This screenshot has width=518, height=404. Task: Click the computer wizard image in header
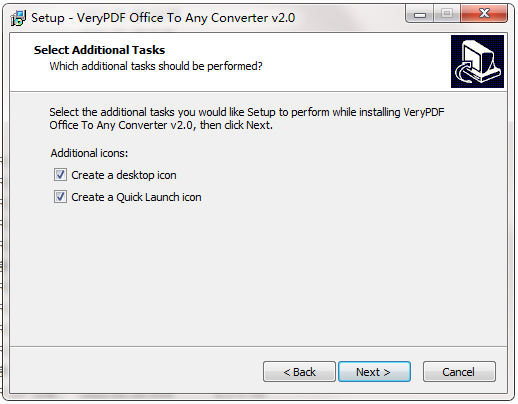tap(477, 61)
